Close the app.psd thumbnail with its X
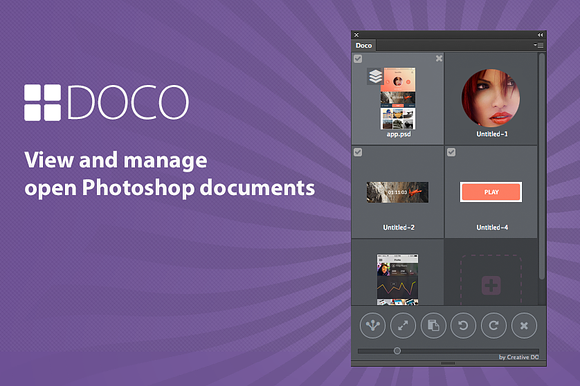The width and height of the screenshot is (580, 386). tap(439, 58)
